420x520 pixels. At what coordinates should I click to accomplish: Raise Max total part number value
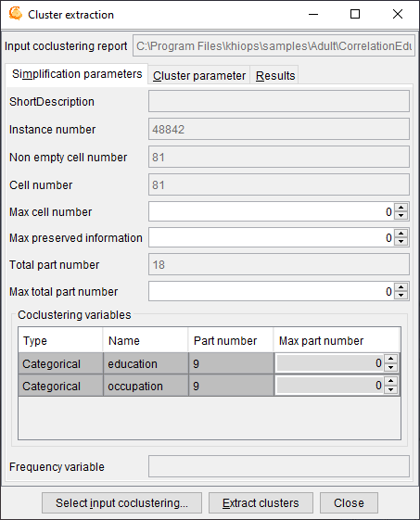(x=401, y=287)
